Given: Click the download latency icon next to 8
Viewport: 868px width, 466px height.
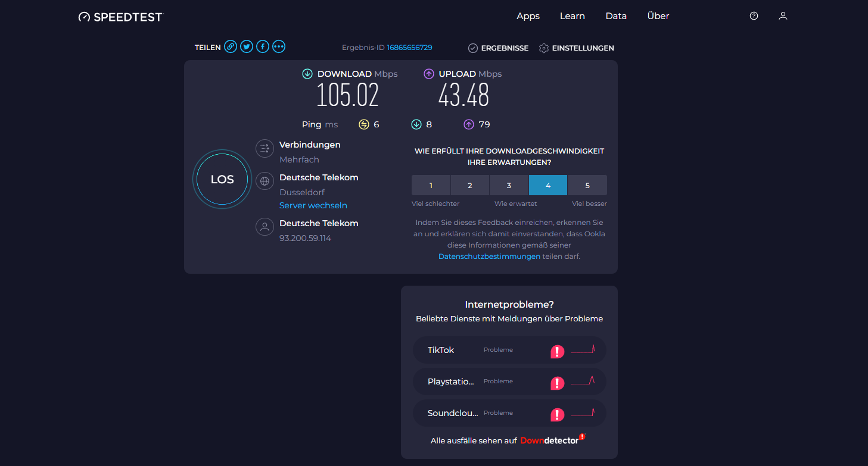Looking at the screenshot, I should (416, 124).
